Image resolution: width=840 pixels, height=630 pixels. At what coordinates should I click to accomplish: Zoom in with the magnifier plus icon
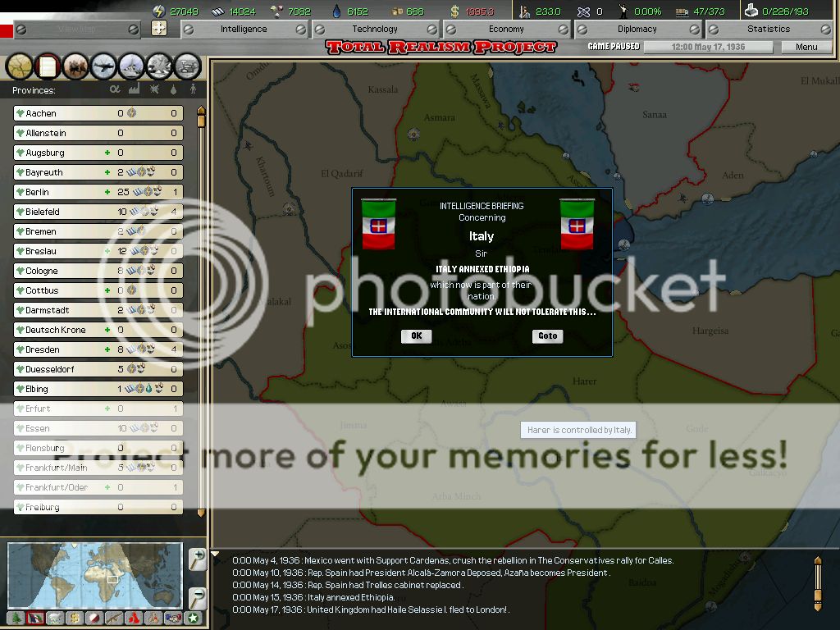[x=197, y=559]
